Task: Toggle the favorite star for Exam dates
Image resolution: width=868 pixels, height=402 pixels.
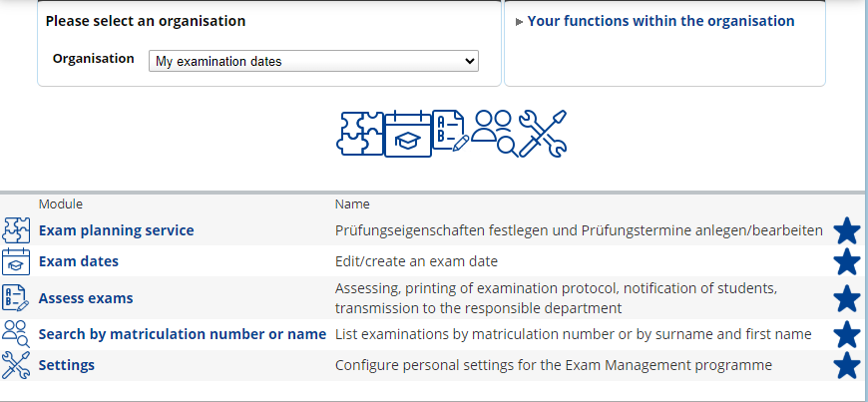Action: [847, 261]
